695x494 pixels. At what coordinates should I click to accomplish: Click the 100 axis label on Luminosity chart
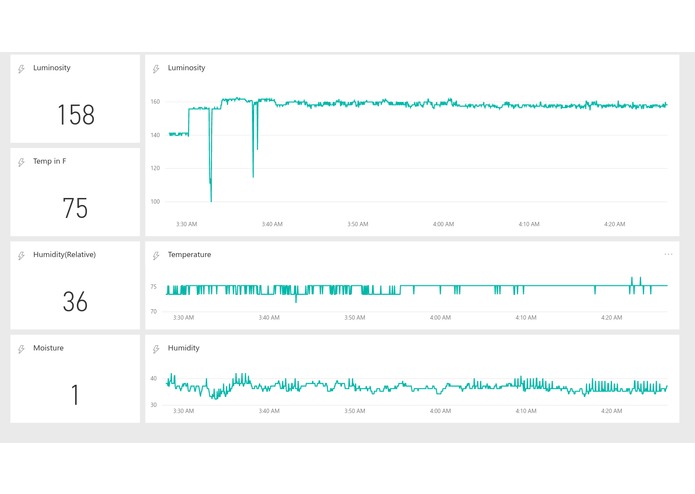click(x=155, y=202)
